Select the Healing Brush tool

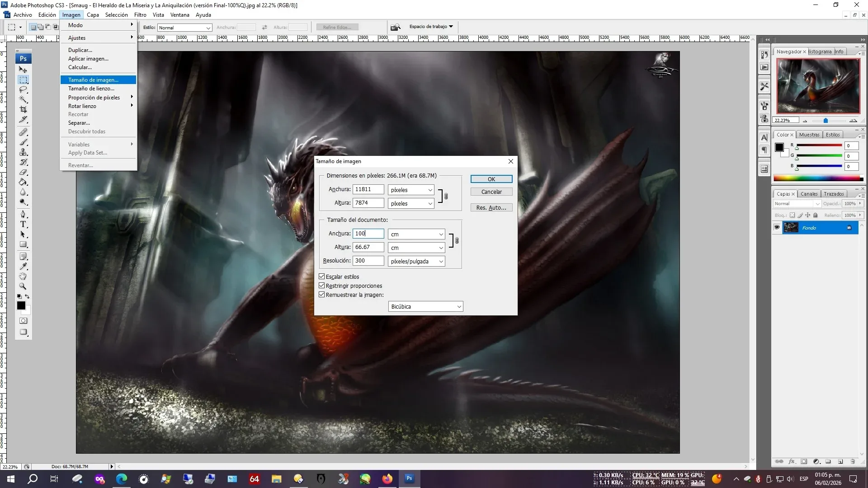(x=23, y=132)
